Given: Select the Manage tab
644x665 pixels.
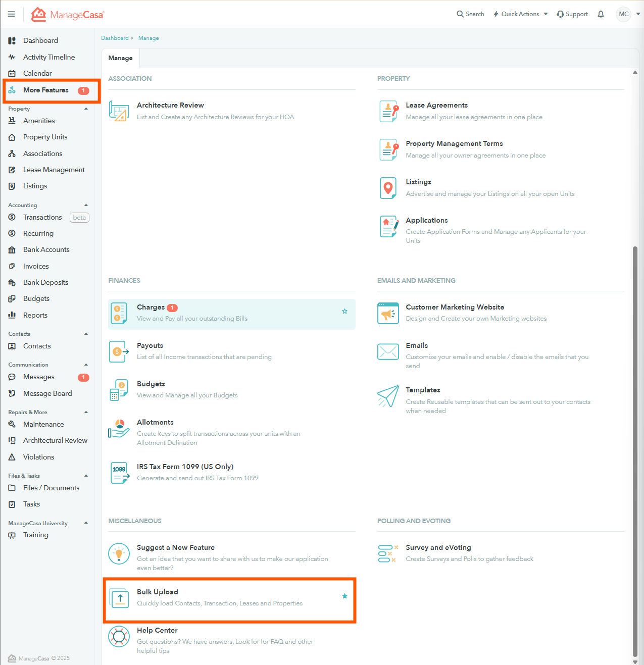Looking at the screenshot, I should tap(120, 58).
